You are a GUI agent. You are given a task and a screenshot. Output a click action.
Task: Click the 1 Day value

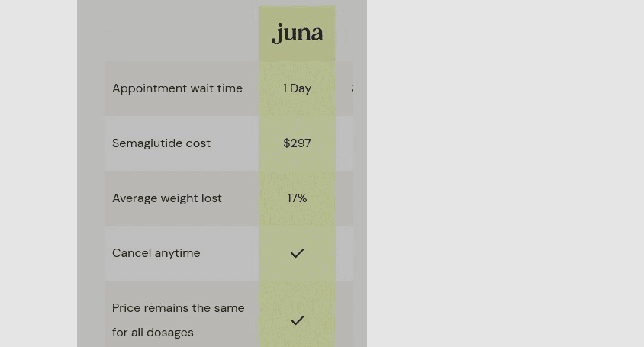[x=297, y=88]
